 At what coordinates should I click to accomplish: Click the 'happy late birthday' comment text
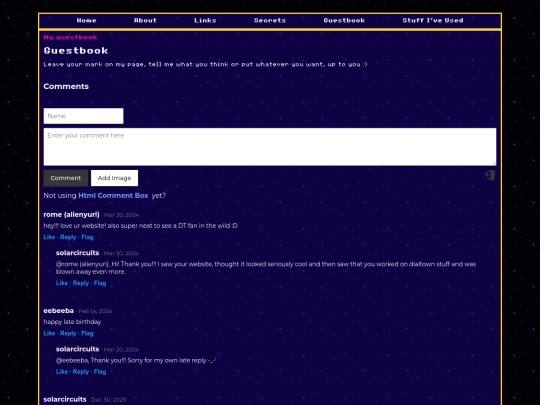(72, 322)
